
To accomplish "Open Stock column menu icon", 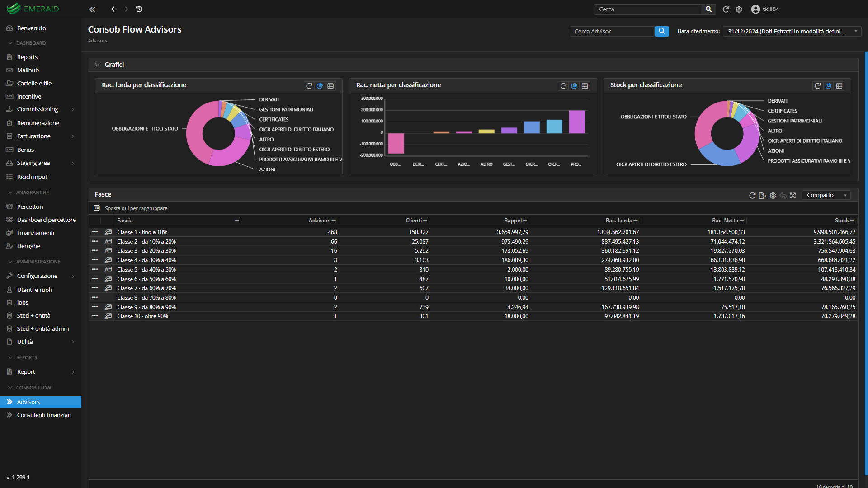I will (x=852, y=220).
